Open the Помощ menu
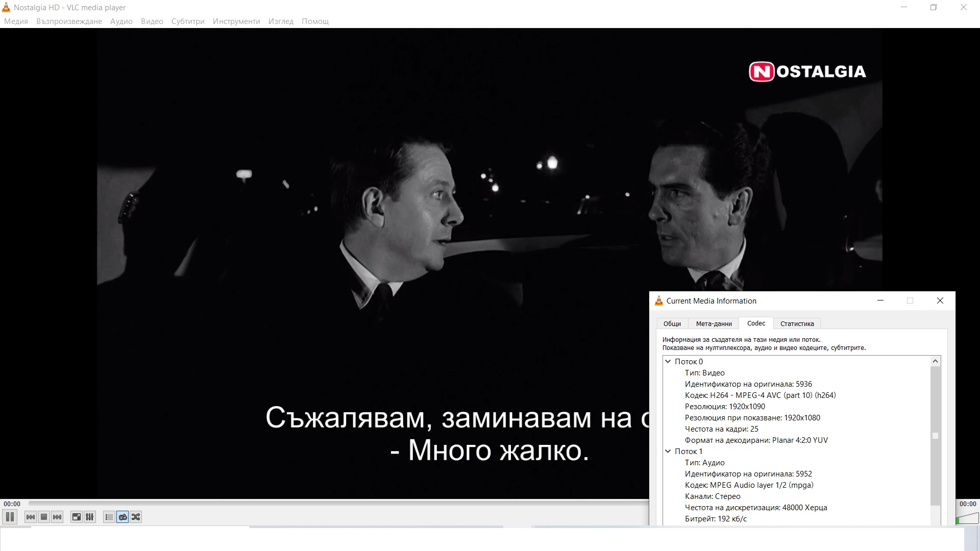Screen dimensions: 980x551 pos(315,21)
